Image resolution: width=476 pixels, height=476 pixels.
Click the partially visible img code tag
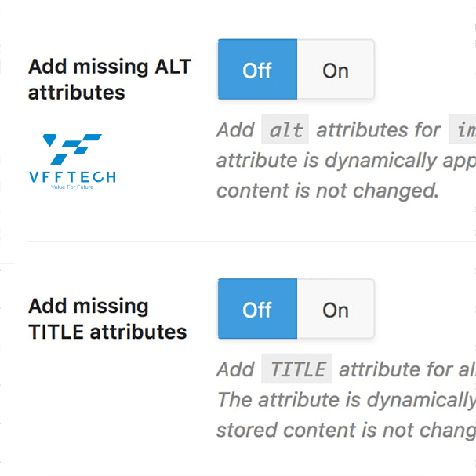click(x=463, y=129)
